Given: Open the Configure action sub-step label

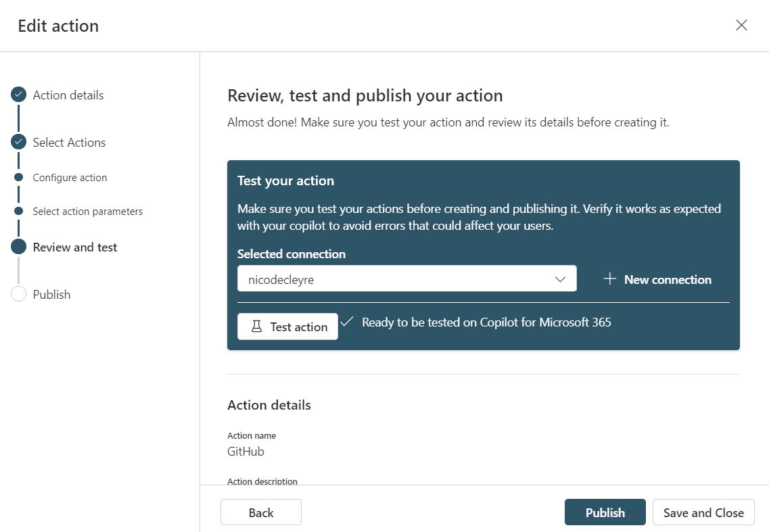Looking at the screenshot, I should [x=70, y=178].
